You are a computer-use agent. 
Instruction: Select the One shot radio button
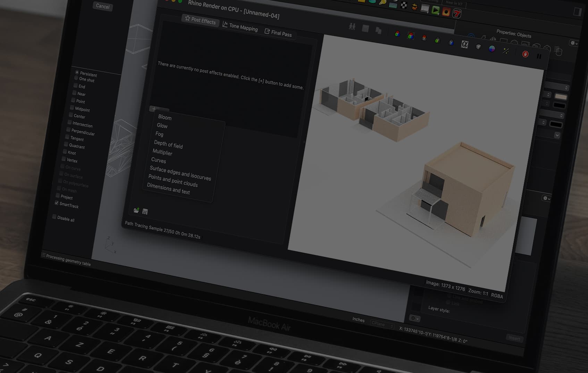click(x=76, y=78)
